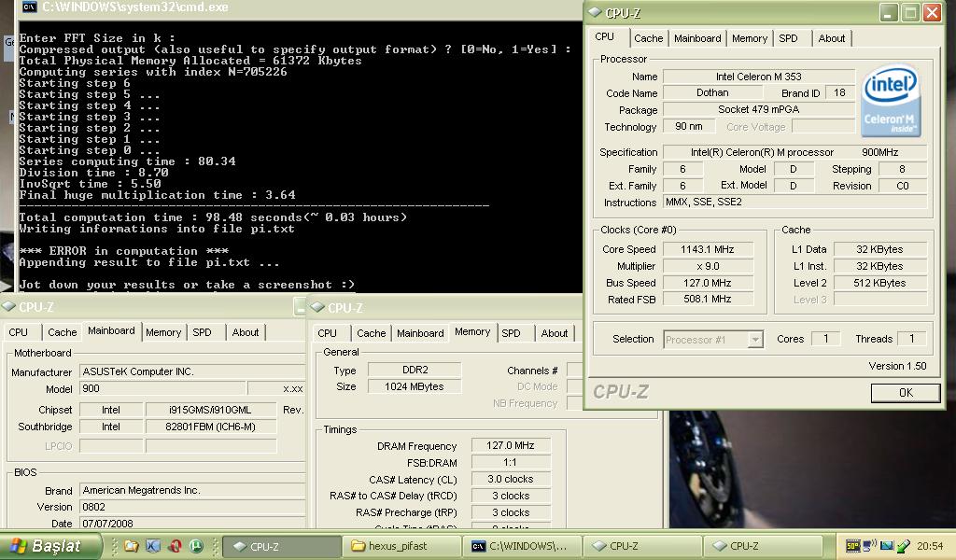Open About tab in the Mainboard window
Screen dimensions: 956x560
pos(246,332)
